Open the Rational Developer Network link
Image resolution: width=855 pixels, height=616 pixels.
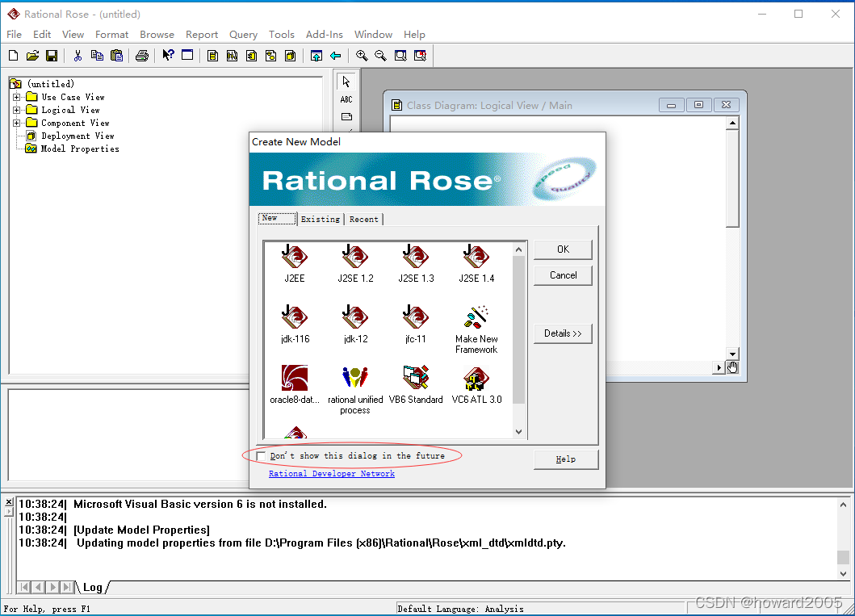(x=332, y=473)
